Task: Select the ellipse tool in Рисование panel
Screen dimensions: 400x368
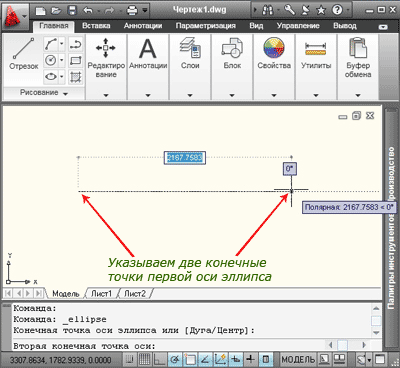Action: tap(50, 77)
